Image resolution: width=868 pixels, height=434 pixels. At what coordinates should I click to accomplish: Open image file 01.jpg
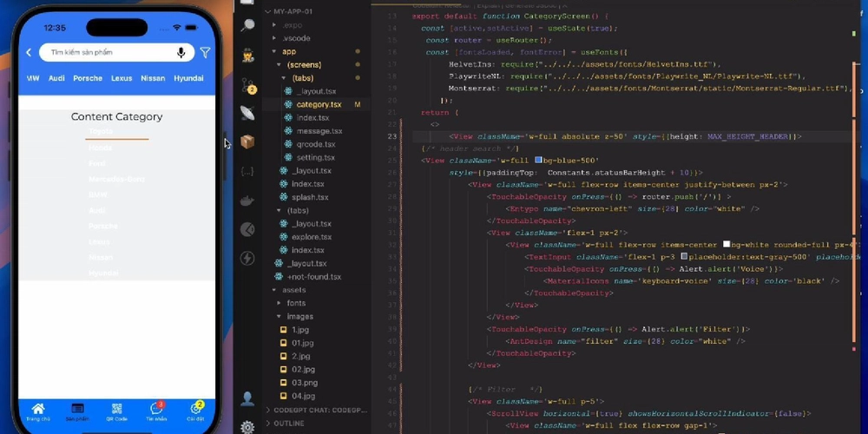(x=303, y=343)
